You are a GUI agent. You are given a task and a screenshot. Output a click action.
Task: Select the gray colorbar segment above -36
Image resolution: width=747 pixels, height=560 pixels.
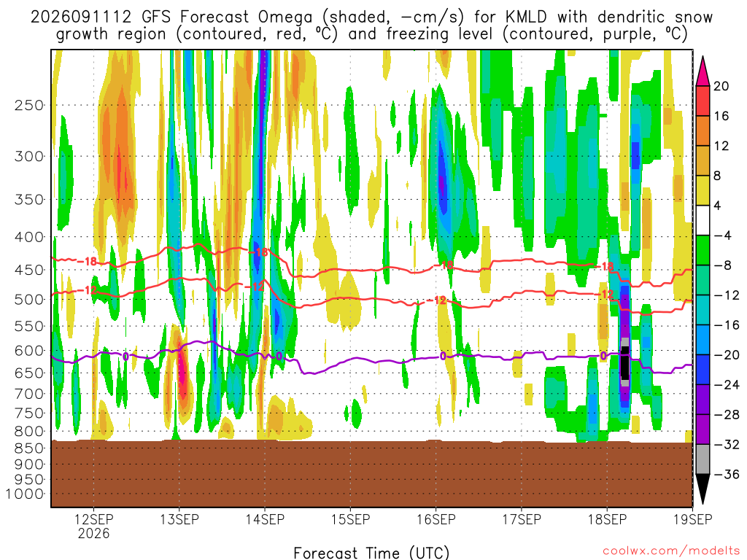click(x=703, y=459)
